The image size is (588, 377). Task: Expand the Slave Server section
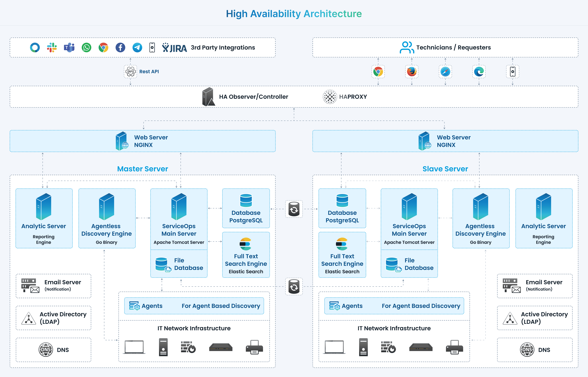click(445, 169)
